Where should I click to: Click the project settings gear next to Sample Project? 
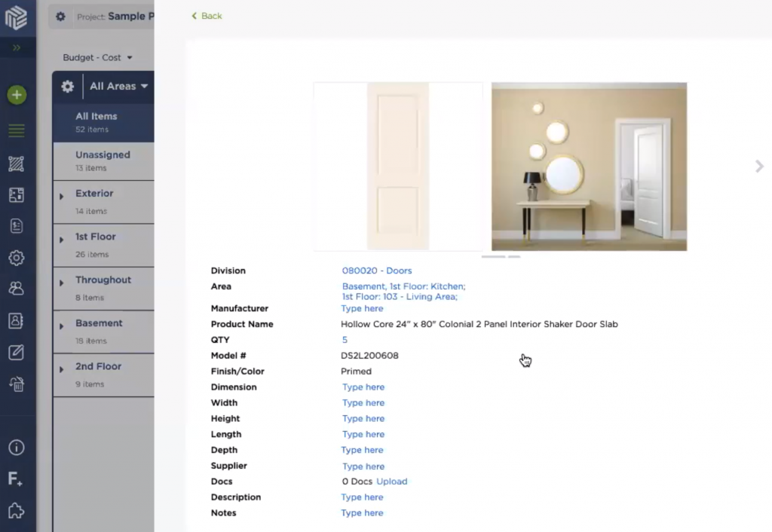click(60, 16)
